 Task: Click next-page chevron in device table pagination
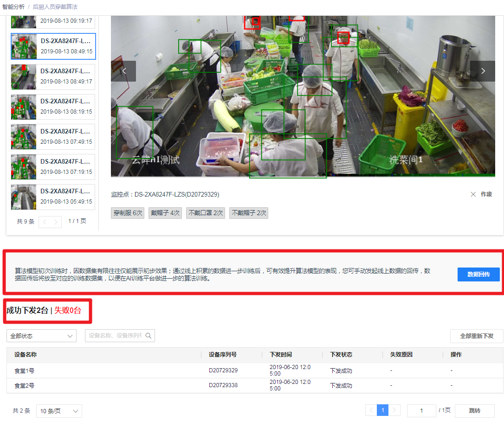pos(394,410)
